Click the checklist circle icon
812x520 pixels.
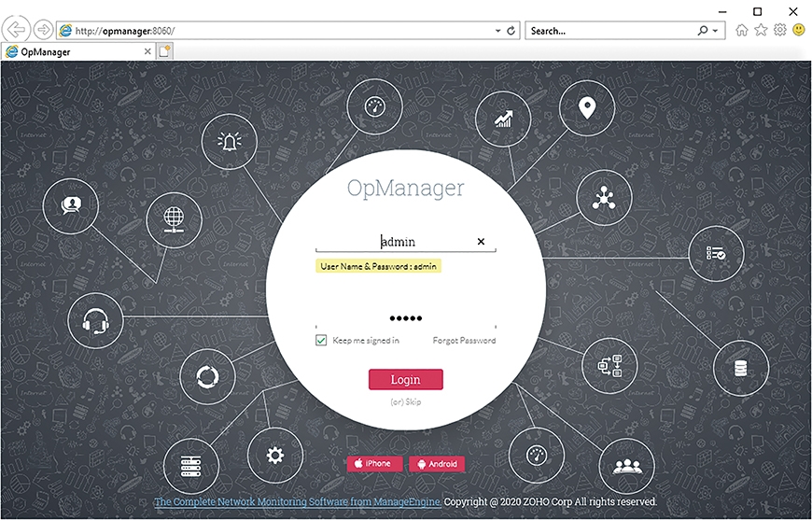pyautogui.click(x=716, y=254)
